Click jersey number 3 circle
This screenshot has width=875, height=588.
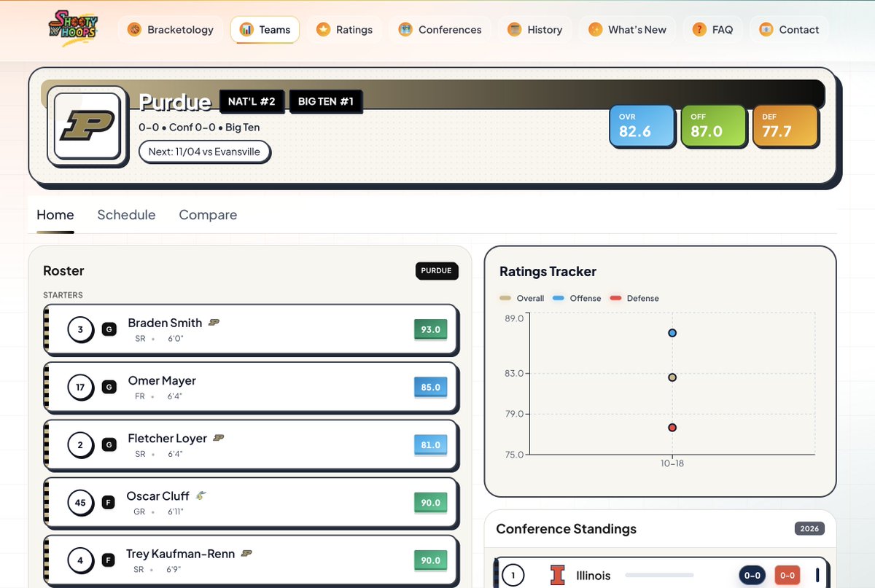coord(80,330)
